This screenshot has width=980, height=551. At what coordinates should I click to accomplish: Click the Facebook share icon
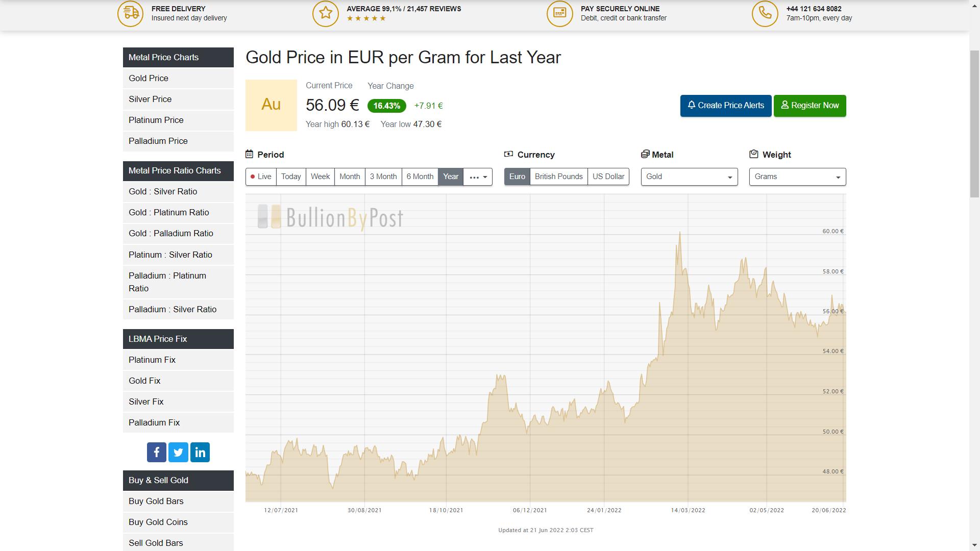[157, 452]
